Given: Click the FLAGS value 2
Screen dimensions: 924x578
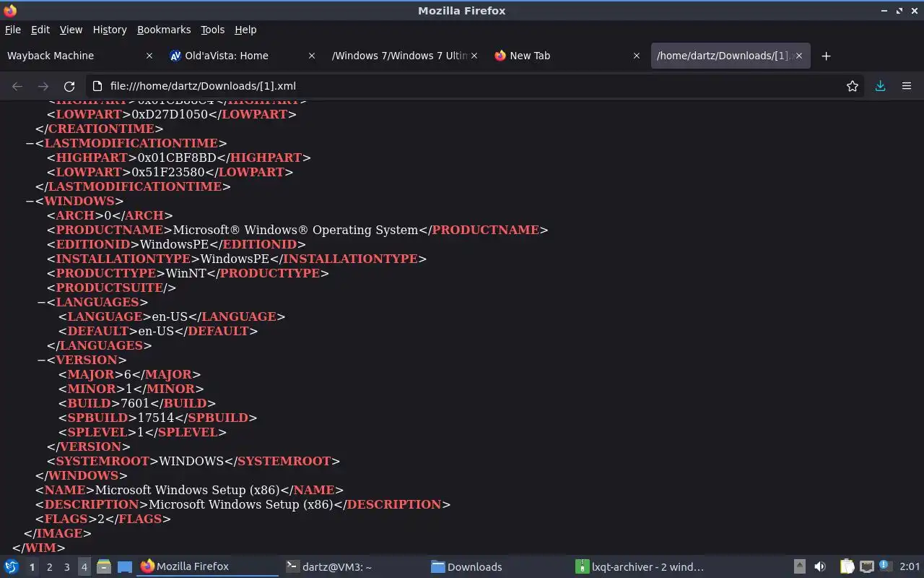Looking at the screenshot, I should (x=102, y=519).
